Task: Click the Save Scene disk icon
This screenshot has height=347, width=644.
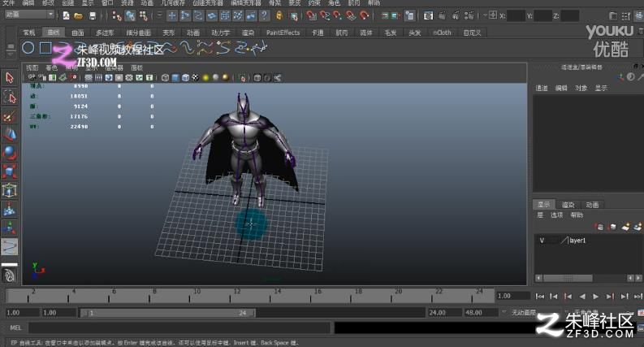Action: [x=93, y=15]
